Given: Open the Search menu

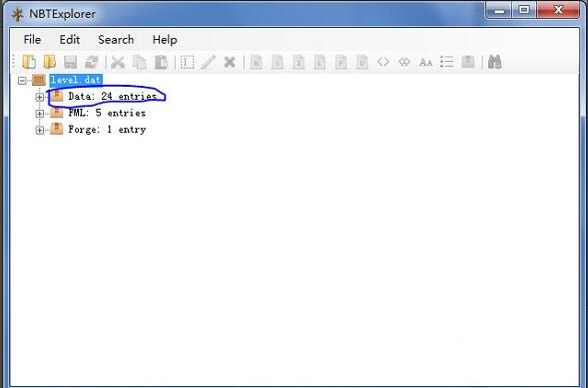Looking at the screenshot, I should 116,39.
